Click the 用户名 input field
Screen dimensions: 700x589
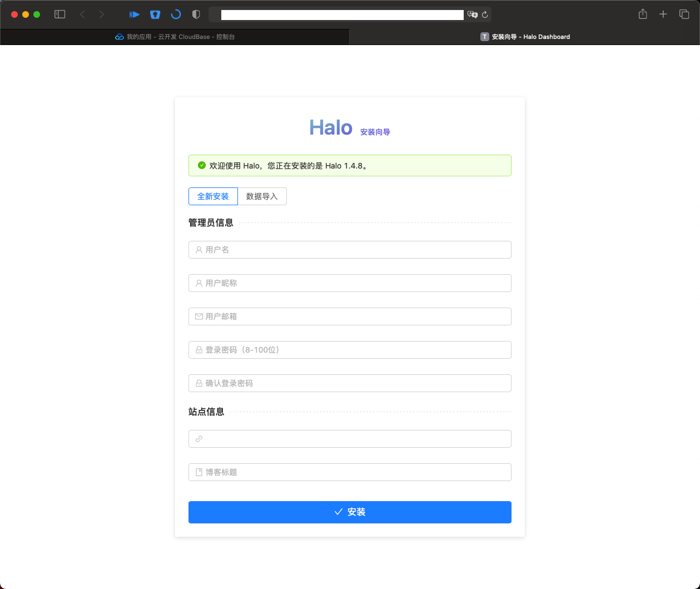coord(350,250)
